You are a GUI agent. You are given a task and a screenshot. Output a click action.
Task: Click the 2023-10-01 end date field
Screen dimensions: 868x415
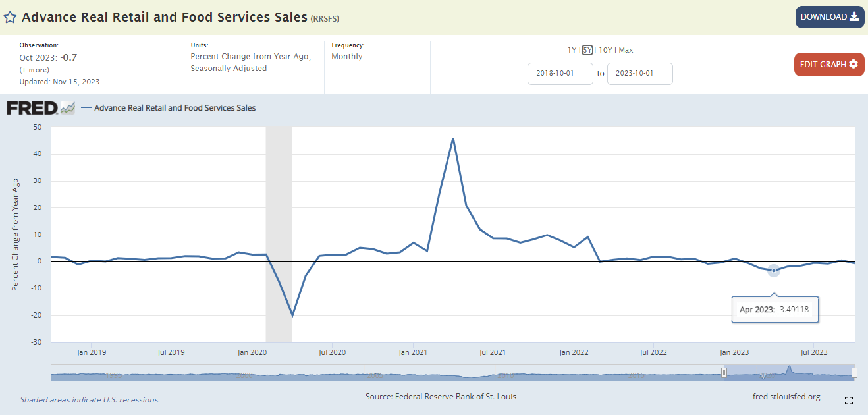click(639, 74)
